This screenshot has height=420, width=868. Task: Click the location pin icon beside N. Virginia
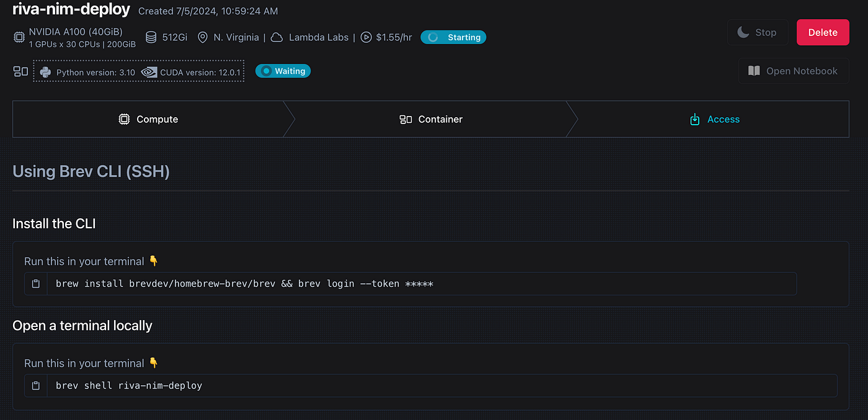tap(202, 37)
